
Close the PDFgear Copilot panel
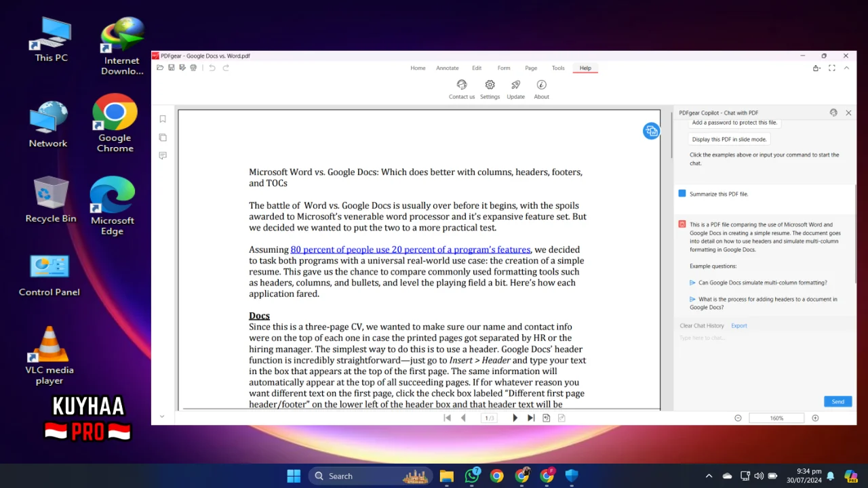click(848, 113)
